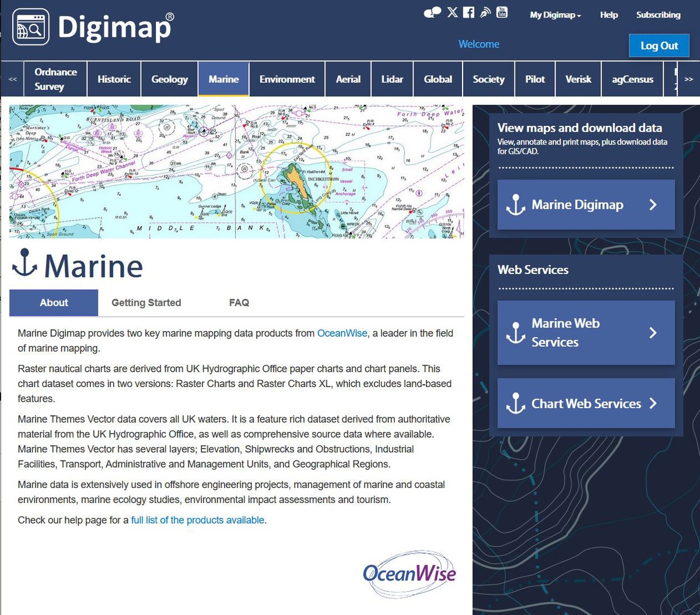This screenshot has height=615, width=700.
Task: Expand the My Digimap dropdown menu
Action: 555,15
